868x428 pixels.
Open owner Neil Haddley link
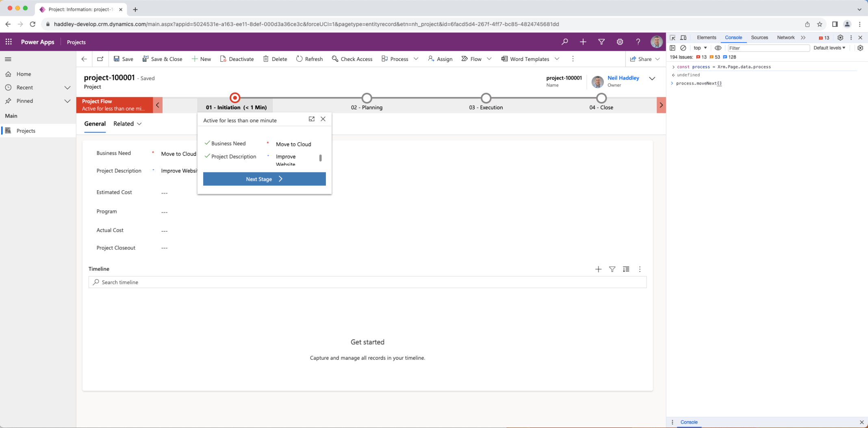click(x=623, y=78)
